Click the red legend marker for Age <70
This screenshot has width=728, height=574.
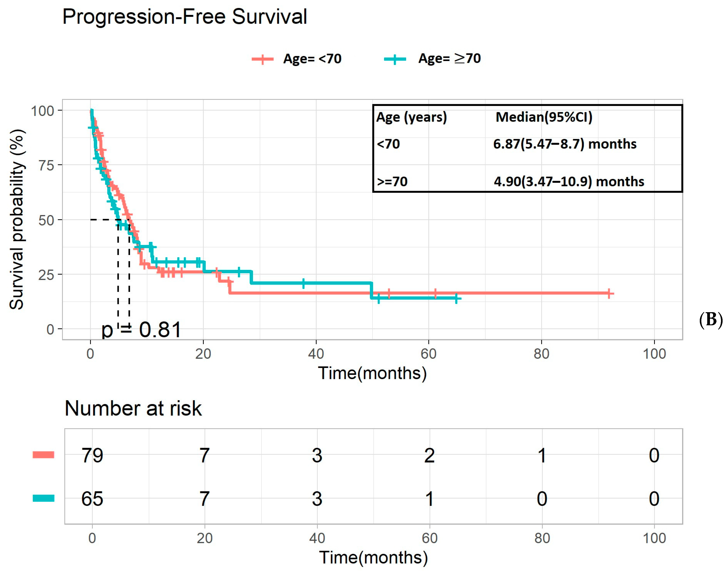point(262,59)
